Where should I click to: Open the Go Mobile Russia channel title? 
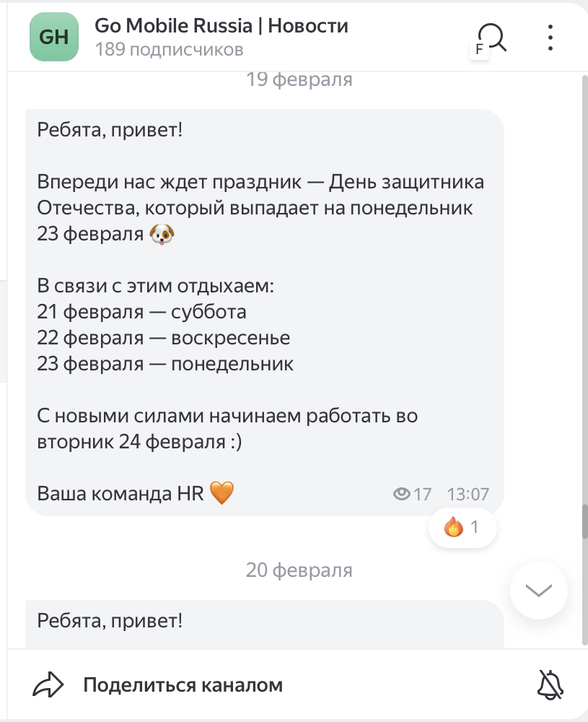pos(221,27)
